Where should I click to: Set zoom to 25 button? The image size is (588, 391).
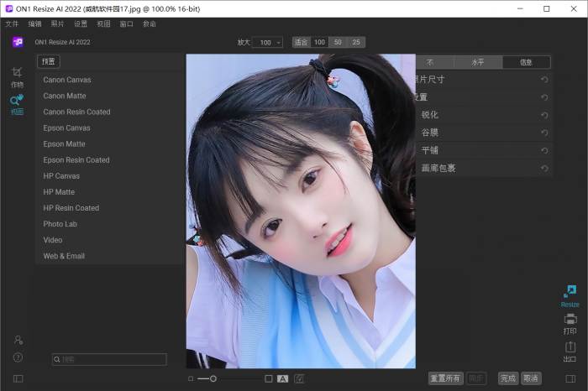point(356,42)
